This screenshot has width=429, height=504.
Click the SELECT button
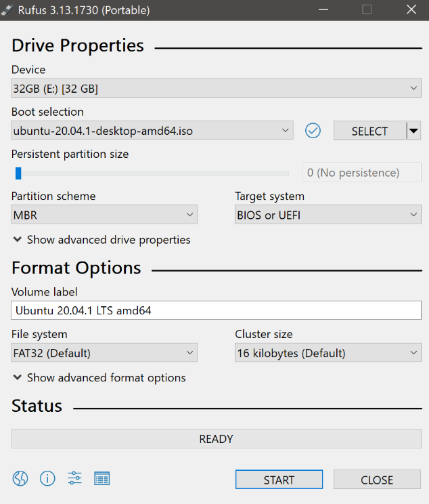coord(370,131)
